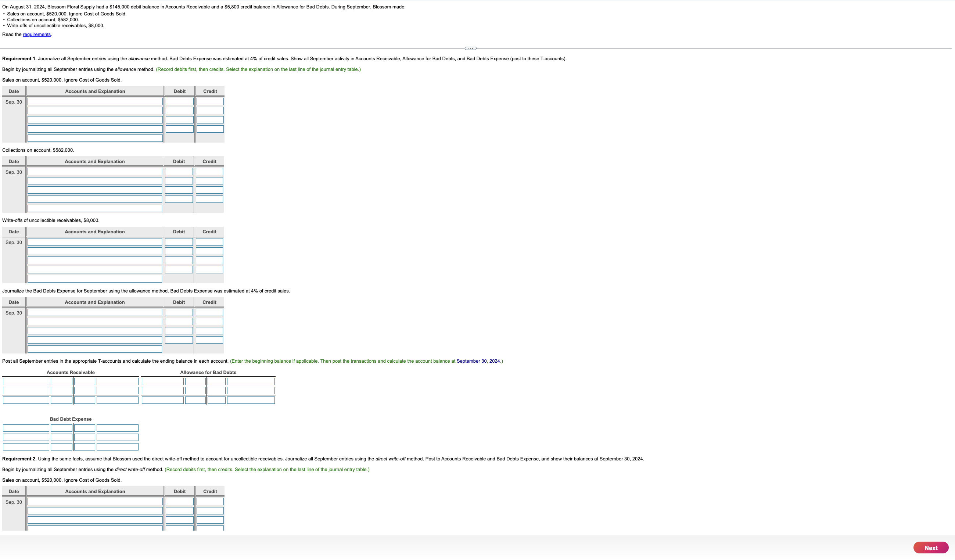
Task: Open the requirements link
Action: click(x=36, y=35)
